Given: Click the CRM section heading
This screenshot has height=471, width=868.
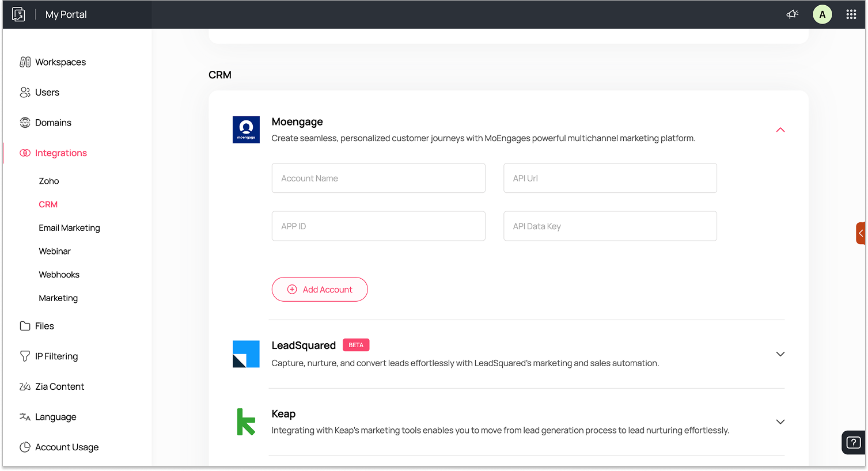Looking at the screenshot, I should coord(220,75).
